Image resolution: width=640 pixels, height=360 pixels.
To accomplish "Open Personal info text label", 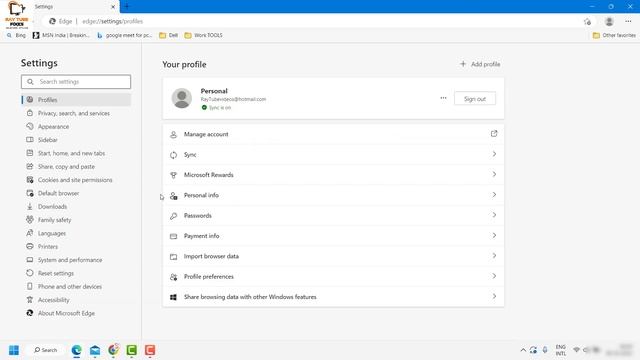I will click(201, 195).
